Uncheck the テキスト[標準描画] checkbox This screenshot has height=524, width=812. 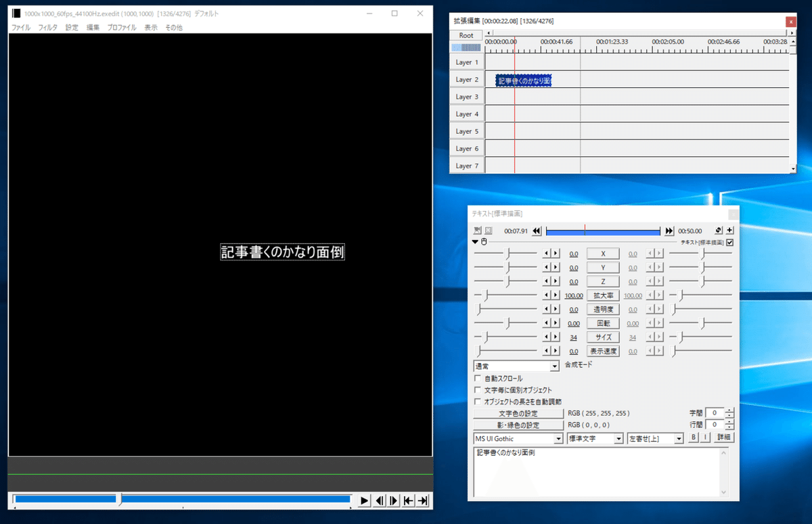coord(729,242)
